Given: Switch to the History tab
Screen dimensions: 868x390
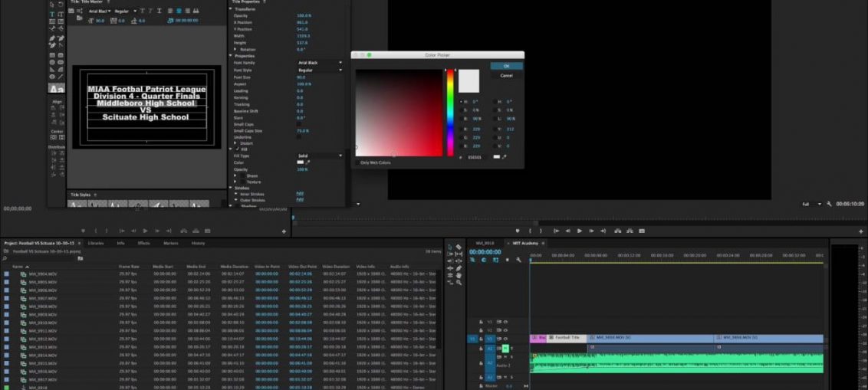Looking at the screenshot, I should click(198, 244).
